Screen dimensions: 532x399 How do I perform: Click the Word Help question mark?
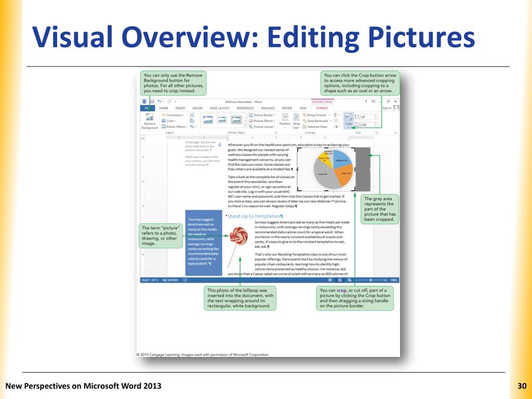tap(366, 101)
